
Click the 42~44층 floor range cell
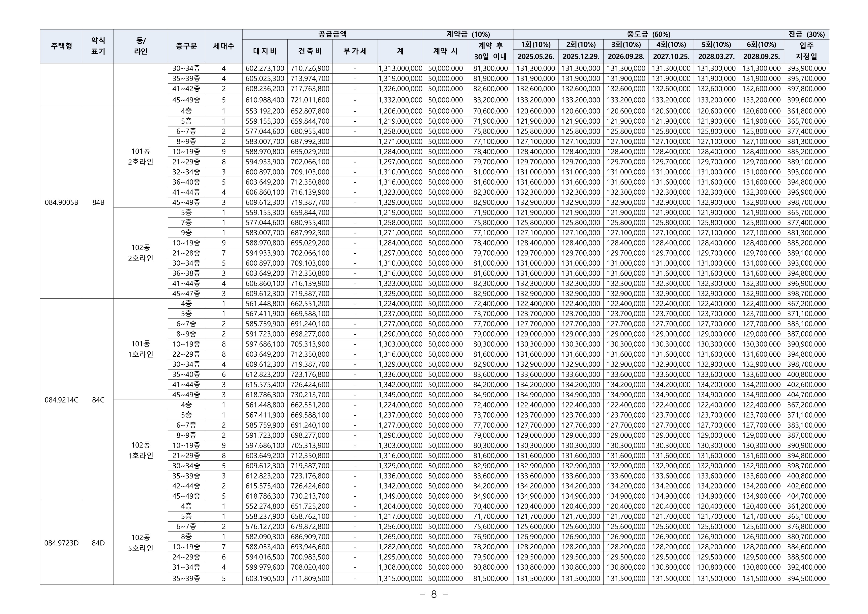point(186,486)
